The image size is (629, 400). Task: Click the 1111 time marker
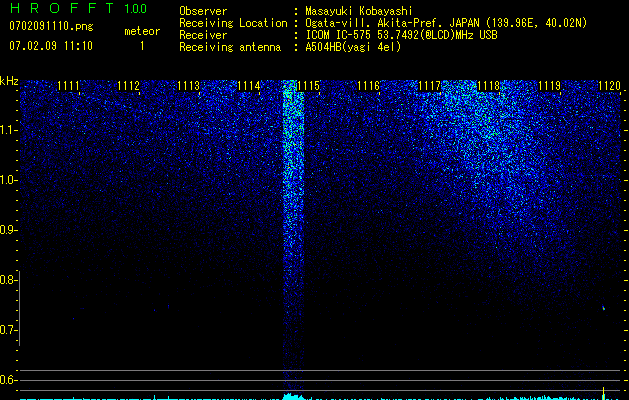(x=69, y=86)
